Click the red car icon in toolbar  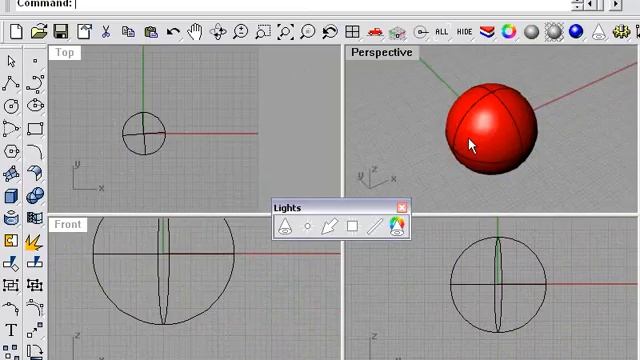375,31
